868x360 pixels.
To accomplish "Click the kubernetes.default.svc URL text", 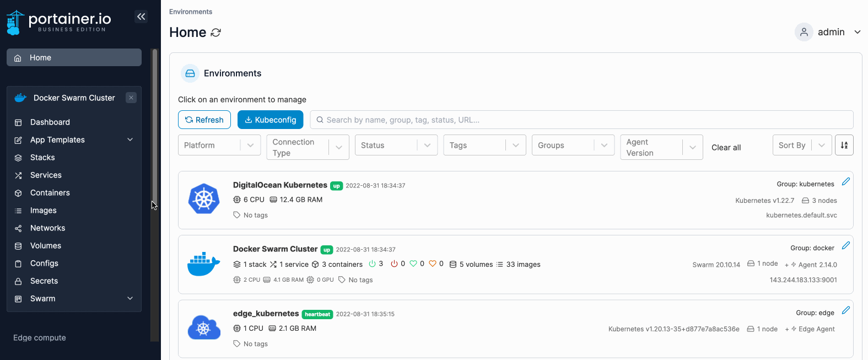I will coord(801,216).
